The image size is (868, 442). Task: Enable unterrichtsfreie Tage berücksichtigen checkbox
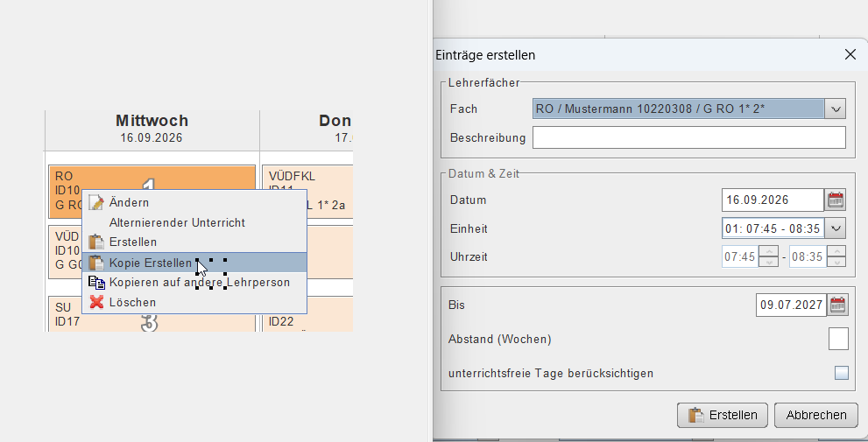coord(842,373)
